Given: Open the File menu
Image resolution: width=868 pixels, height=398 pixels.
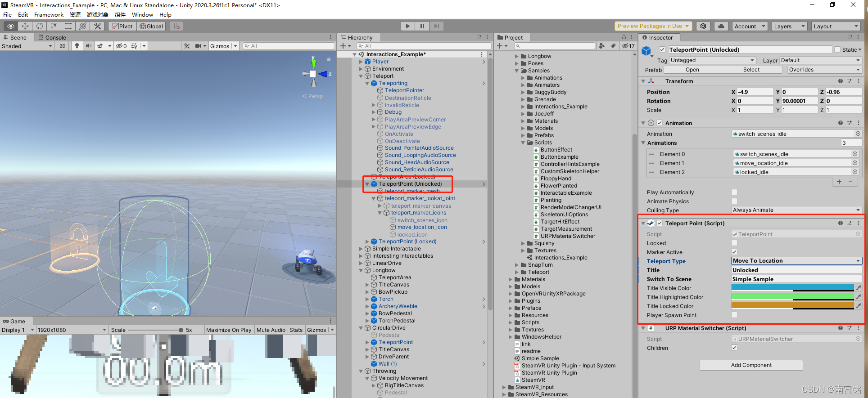Looking at the screenshot, I should [8, 14].
